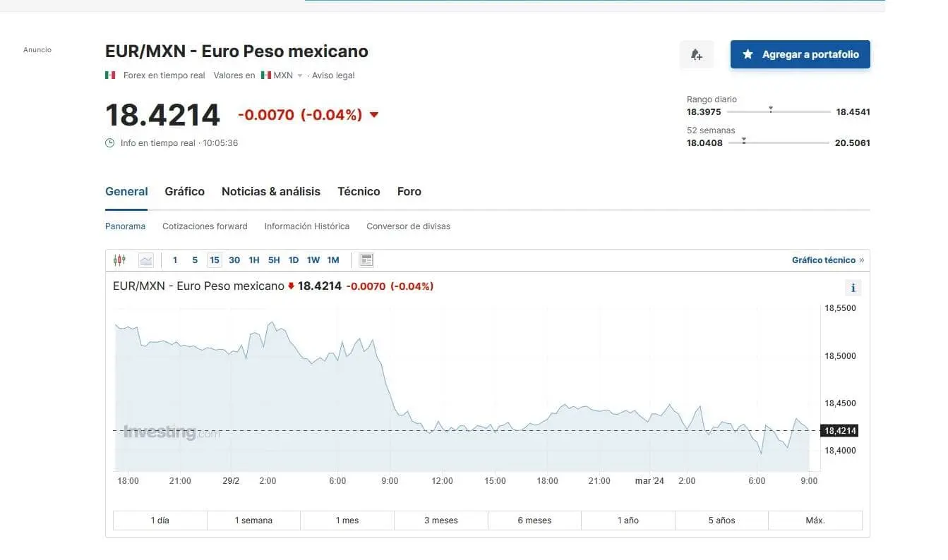Select the Panorama subtab
The width and height of the screenshot is (948, 560).
(x=125, y=226)
